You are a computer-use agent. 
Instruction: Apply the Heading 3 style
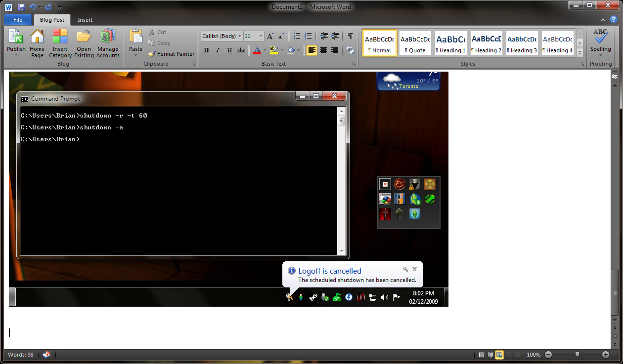click(522, 43)
